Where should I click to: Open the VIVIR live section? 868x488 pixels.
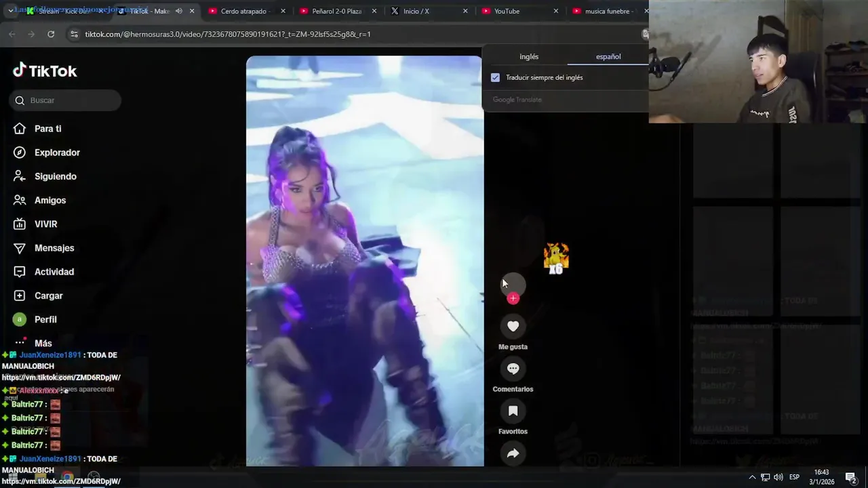(35, 224)
